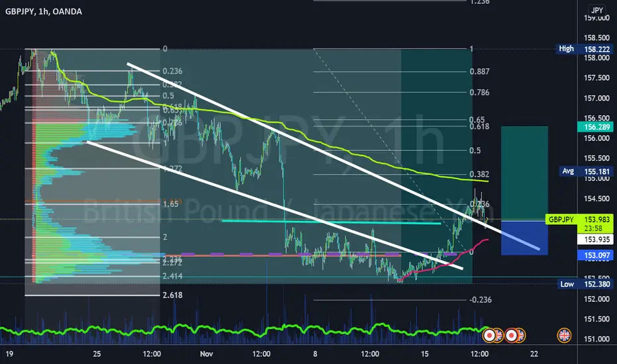This screenshot has height=364, width=617.
Task: Select the lower white wedge trendline
Action: click(x=275, y=205)
